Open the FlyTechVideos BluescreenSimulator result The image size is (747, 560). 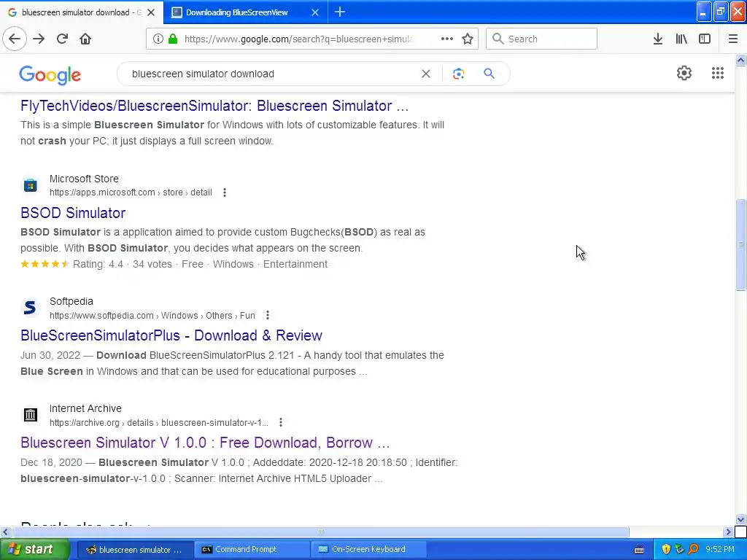(214, 106)
